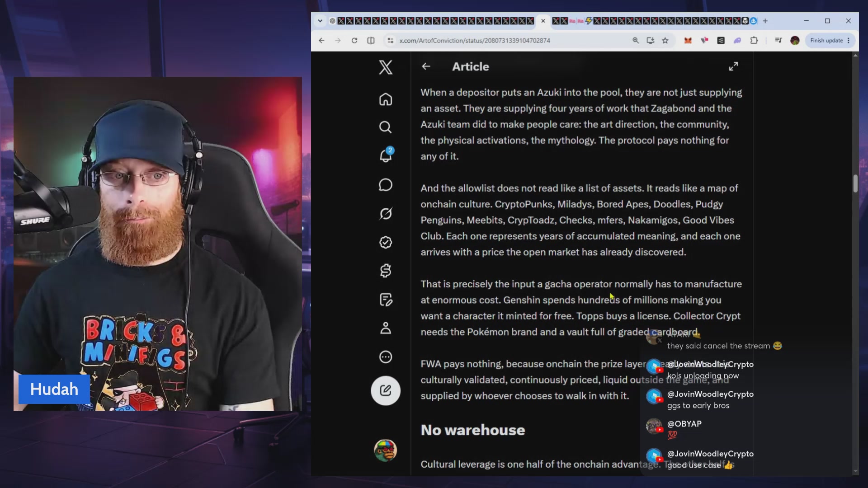The width and height of the screenshot is (868, 488).
Task: Open the MetaMask fox extension
Action: click(688, 41)
